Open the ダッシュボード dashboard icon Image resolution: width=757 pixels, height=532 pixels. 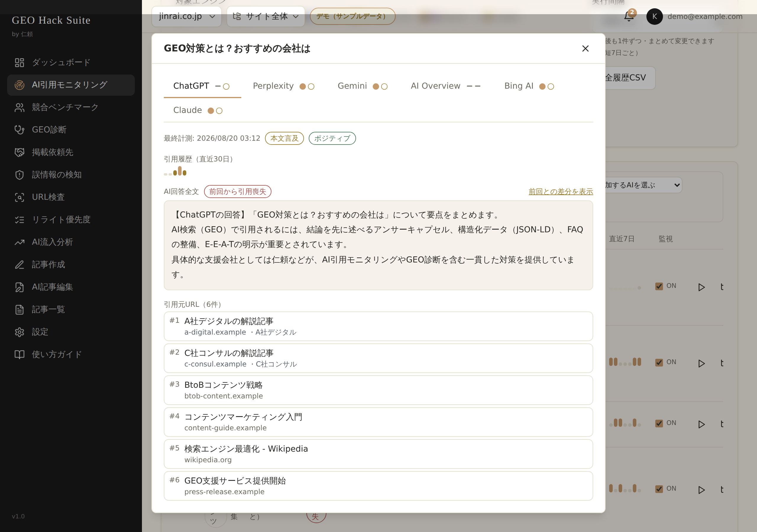click(20, 63)
